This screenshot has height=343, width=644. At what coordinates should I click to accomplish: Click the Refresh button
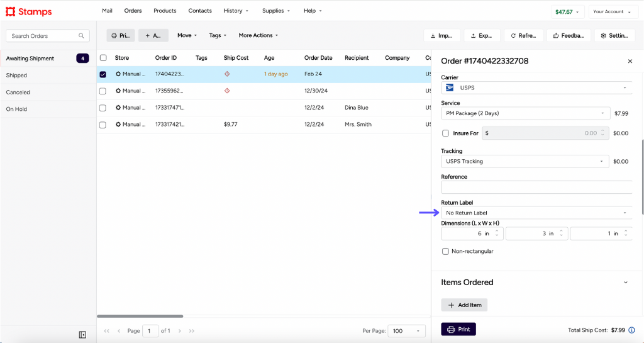pyautogui.click(x=524, y=36)
